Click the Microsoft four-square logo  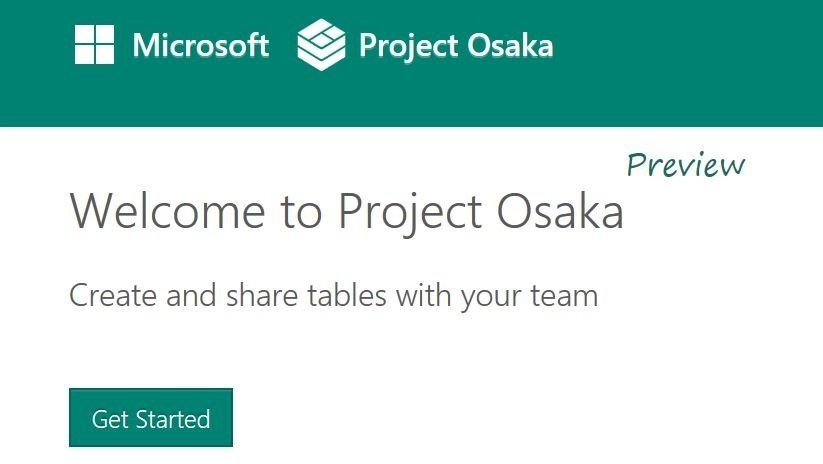(x=94, y=45)
